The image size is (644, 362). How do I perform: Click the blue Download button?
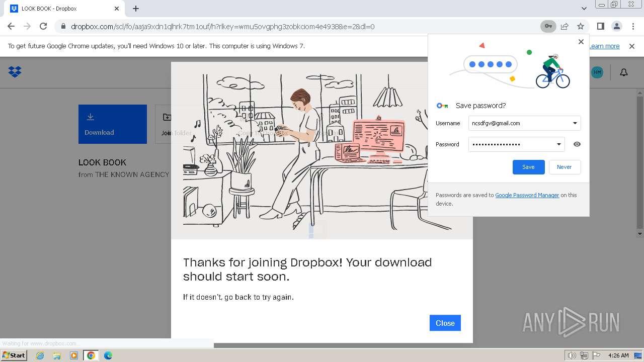[113, 124]
